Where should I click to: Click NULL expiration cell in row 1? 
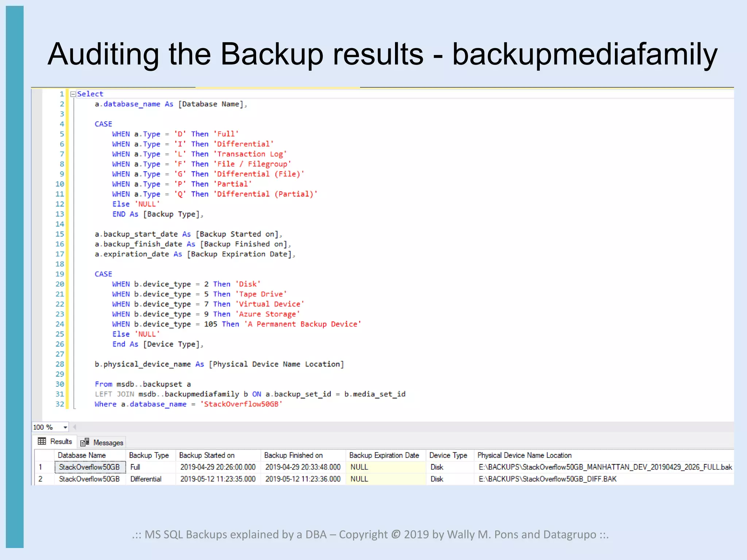[386, 467]
